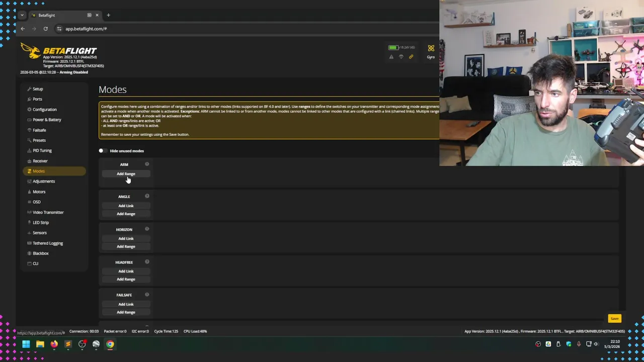Open the Adjustments tab
Viewport: 644px width, 362px height.
54,181
